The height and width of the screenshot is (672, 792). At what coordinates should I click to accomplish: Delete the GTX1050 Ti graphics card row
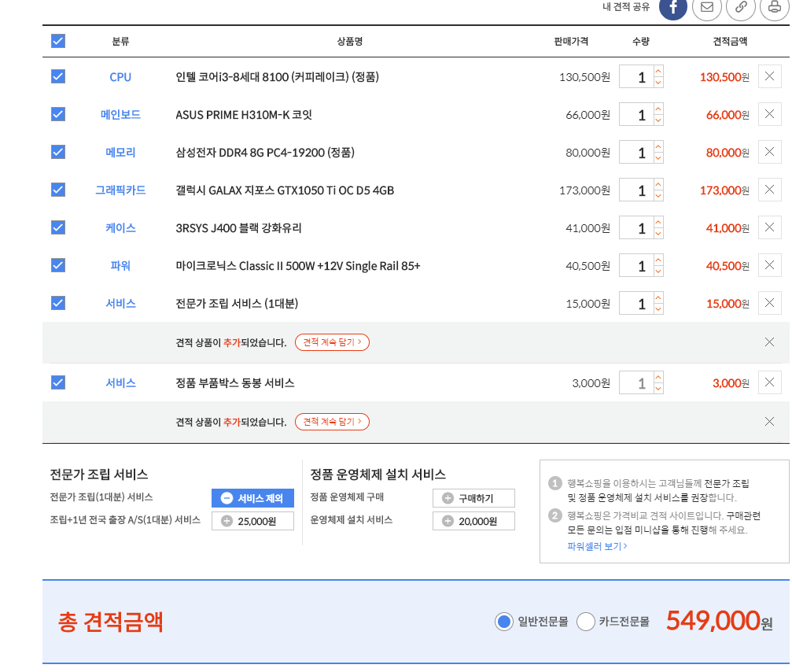click(x=769, y=190)
